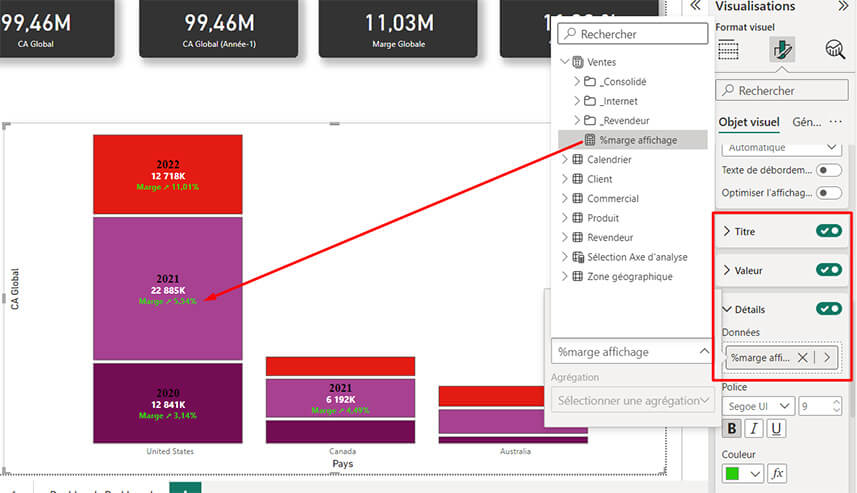The image size is (857, 493).
Task: Toggle italic font style
Action: 754,429
